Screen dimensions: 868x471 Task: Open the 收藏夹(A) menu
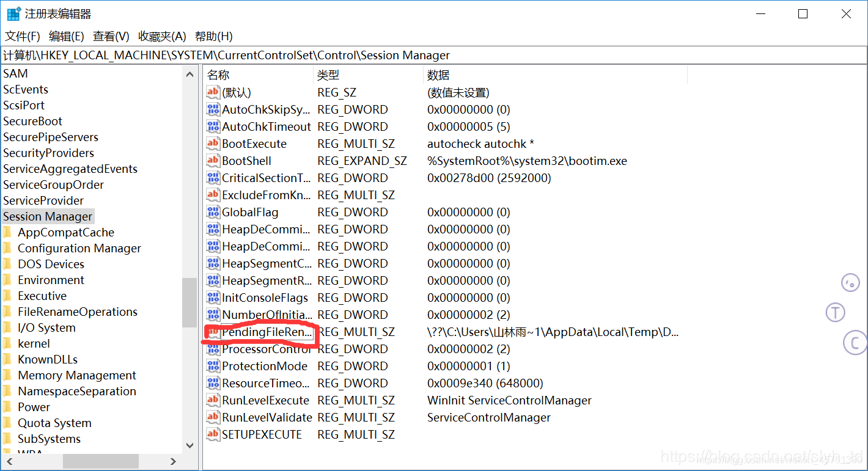pyautogui.click(x=161, y=36)
